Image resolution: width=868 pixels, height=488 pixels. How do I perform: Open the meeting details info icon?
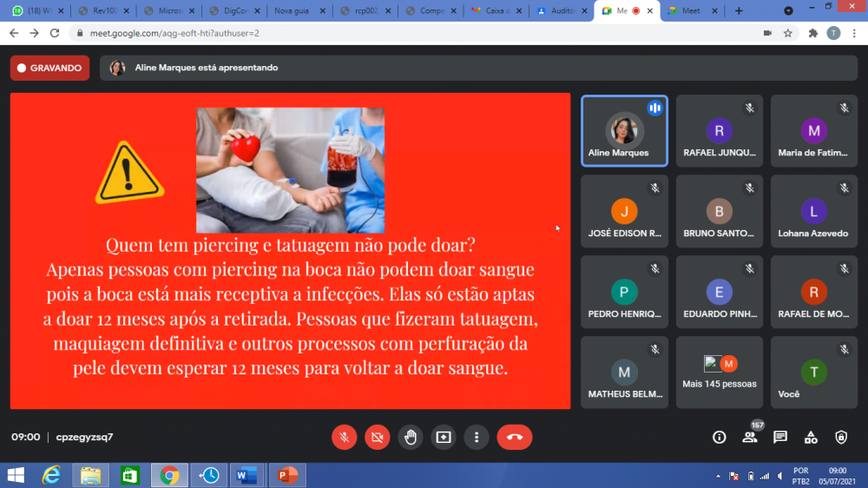coord(719,438)
